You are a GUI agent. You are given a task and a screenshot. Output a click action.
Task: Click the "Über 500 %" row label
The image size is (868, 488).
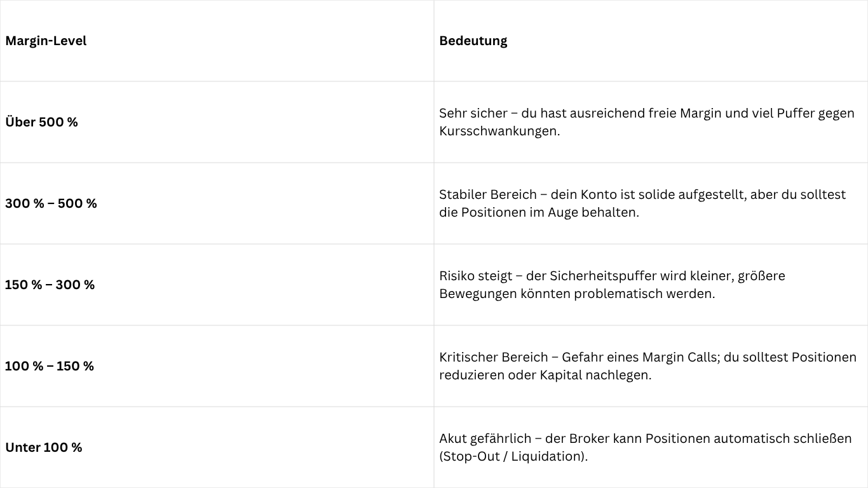click(41, 122)
